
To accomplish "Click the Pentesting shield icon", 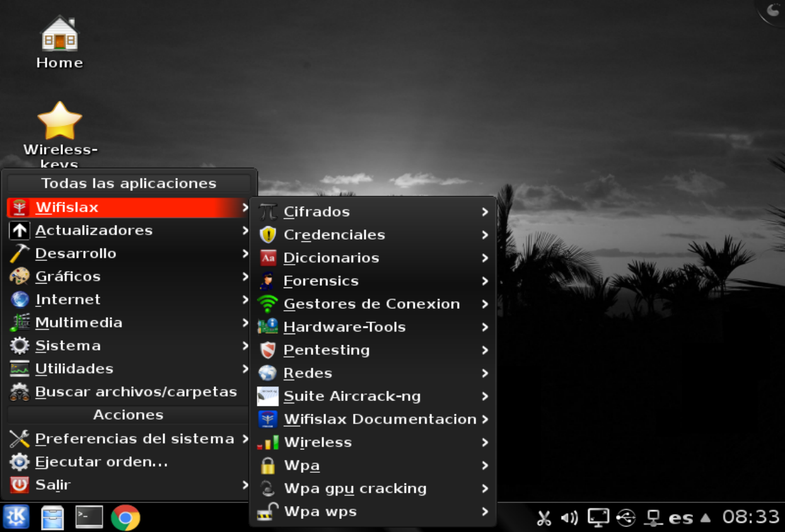I will point(268,350).
